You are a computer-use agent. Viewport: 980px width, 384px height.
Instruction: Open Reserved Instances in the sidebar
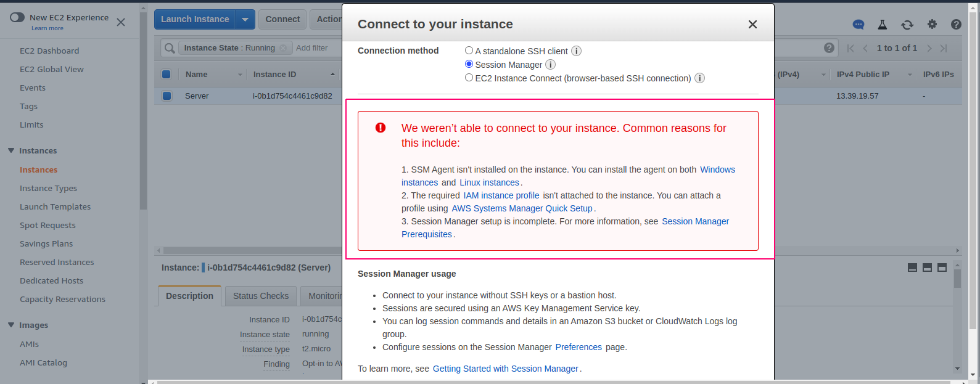(57, 262)
